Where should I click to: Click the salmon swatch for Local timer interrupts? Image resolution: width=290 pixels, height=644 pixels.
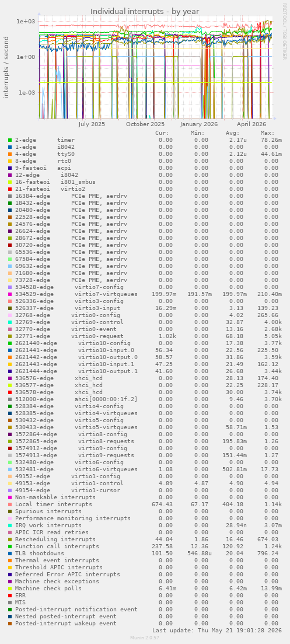(10, 504)
